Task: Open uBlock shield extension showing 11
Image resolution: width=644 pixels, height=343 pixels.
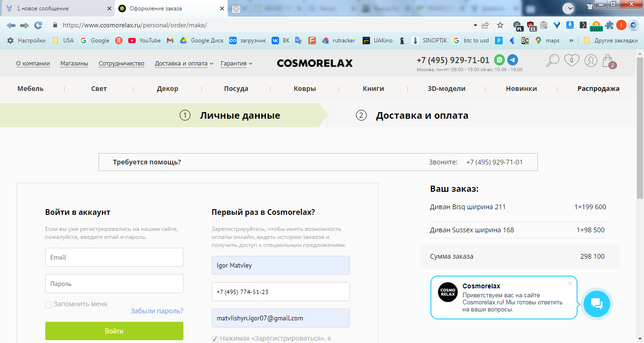Action: (x=531, y=26)
